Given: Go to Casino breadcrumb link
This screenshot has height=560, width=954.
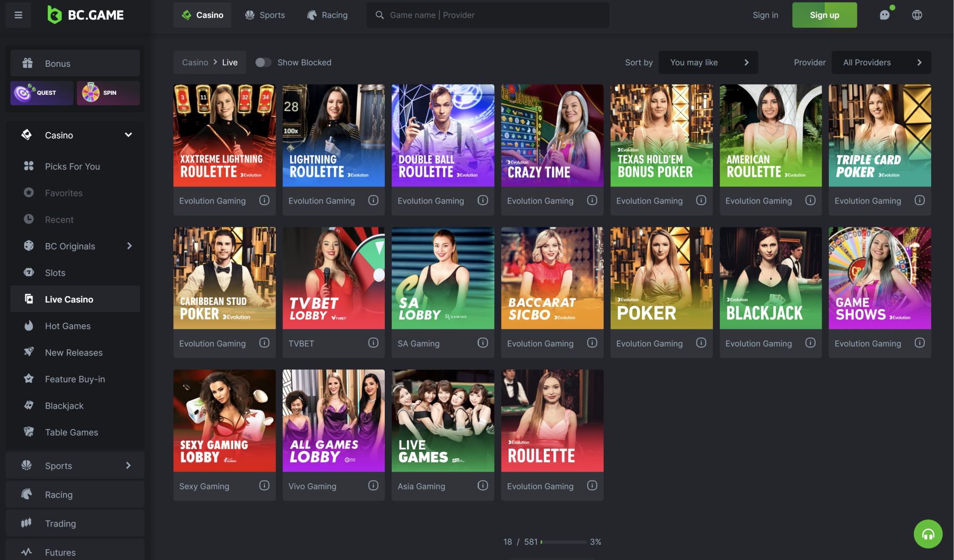Looking at the screenshot, I should pos(195,63).
